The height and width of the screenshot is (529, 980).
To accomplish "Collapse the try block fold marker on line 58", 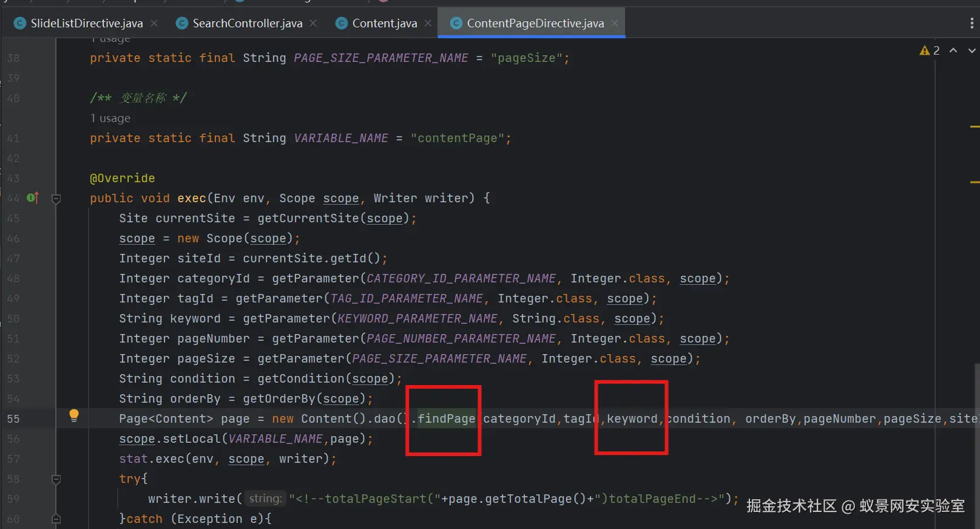I will [56, 479].
